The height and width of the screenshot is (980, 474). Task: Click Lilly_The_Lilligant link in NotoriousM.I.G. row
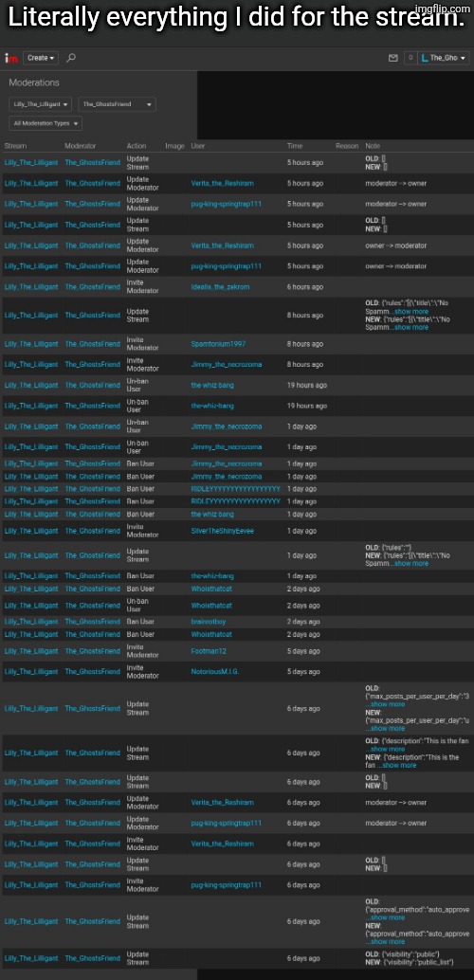point(31,671)
